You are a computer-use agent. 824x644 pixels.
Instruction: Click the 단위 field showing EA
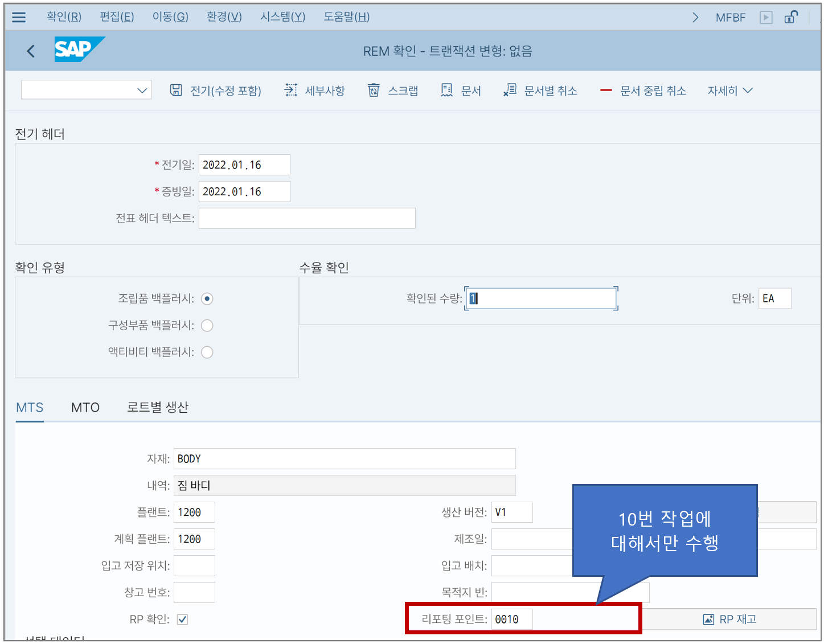click(774, 298)
